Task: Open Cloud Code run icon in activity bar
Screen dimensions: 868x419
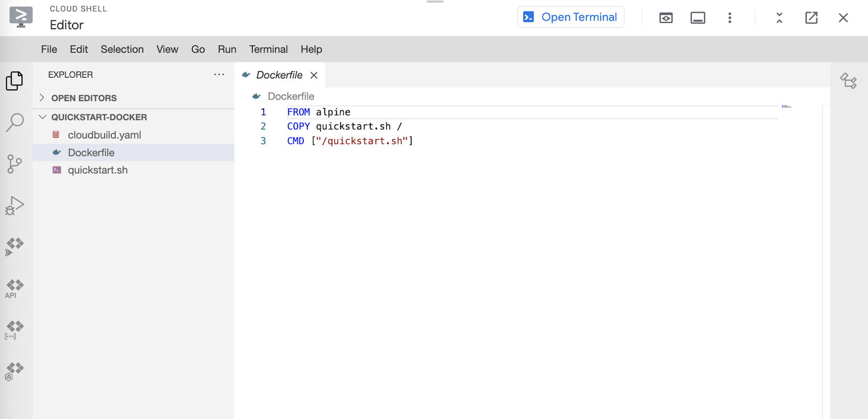Action: [x=15, y=247]
